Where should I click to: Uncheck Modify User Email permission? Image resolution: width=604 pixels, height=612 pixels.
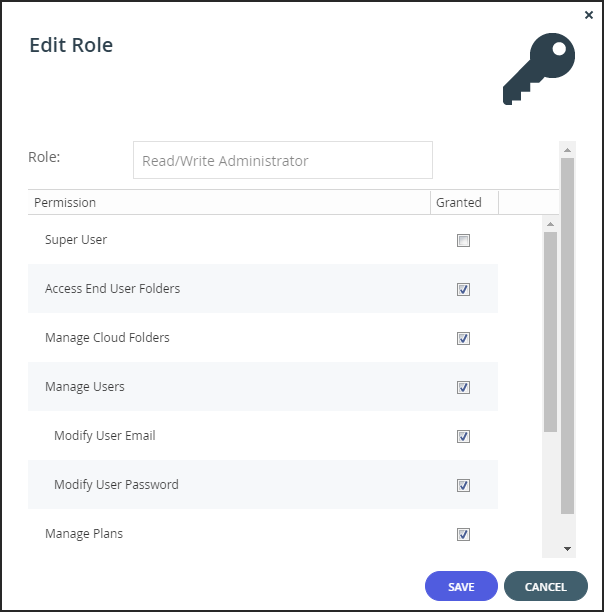[463, 436]
